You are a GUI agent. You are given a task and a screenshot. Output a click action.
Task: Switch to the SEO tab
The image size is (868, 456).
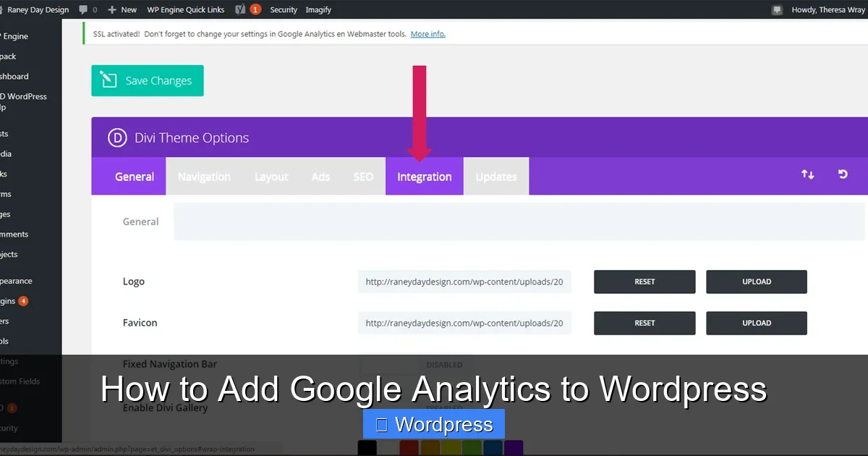point(363,176)
